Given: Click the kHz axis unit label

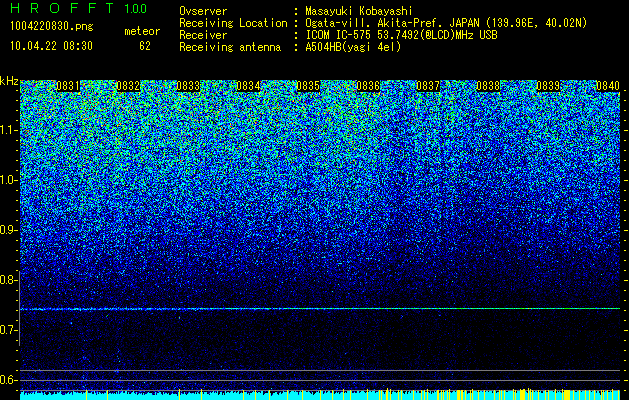Looking at the screenshot, I should [9, 81].
